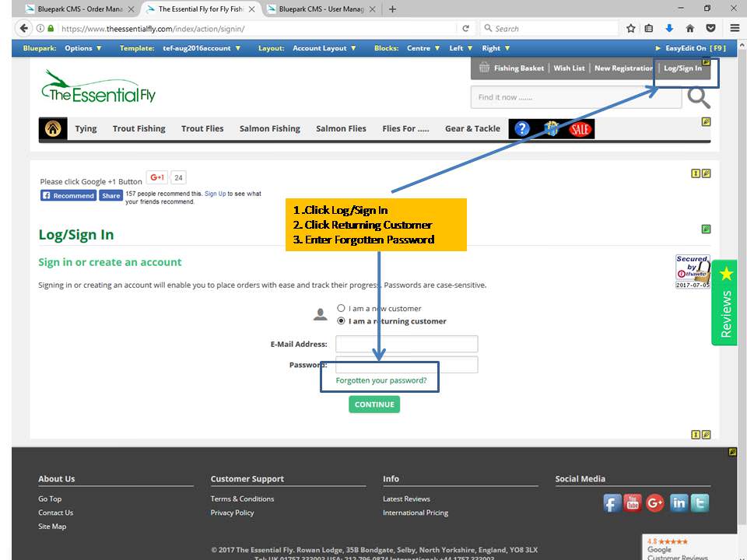Click 'Forgotten your password?' link
The image size is (747, 560).
(x=381, y=380)
